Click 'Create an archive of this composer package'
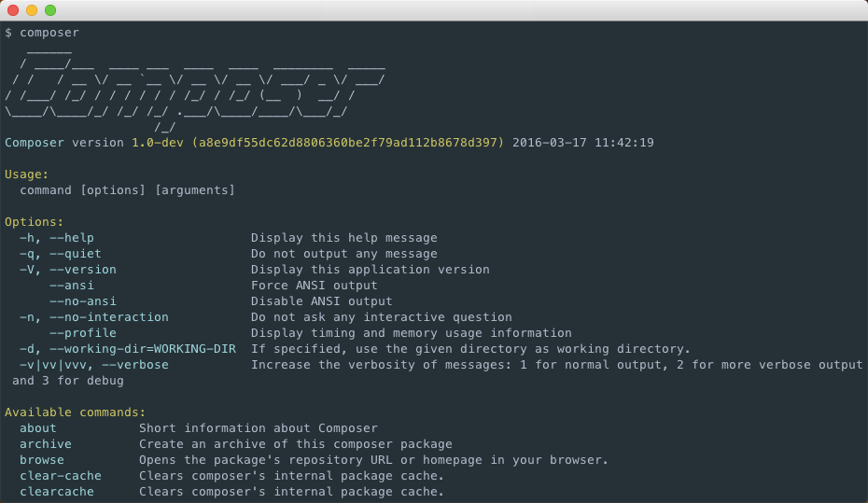The width and height of the screenshot is (868, 503). [x=296, y=444]
